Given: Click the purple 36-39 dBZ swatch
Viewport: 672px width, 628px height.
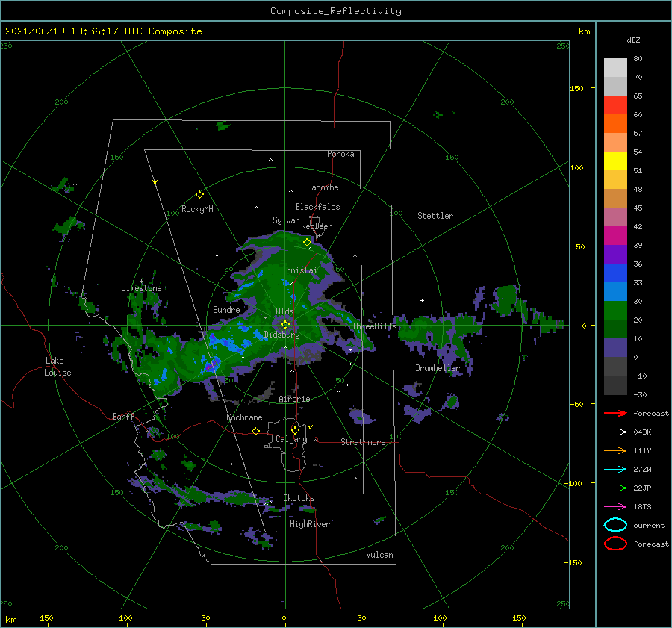Looking at the screenshot, I should pos(615,254).
